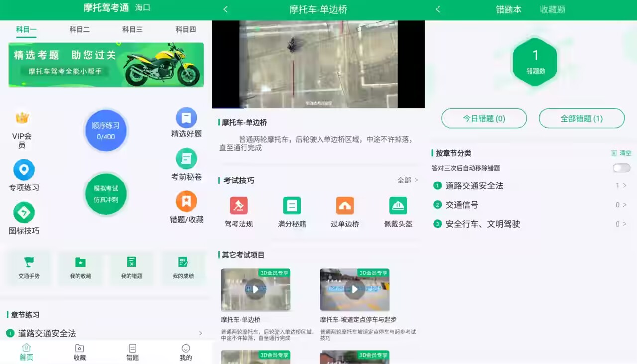This screenshot has height=364, width=637.
Task: Open 道路交通安全法 wrong-question chevron
Action: pos(624,185)
